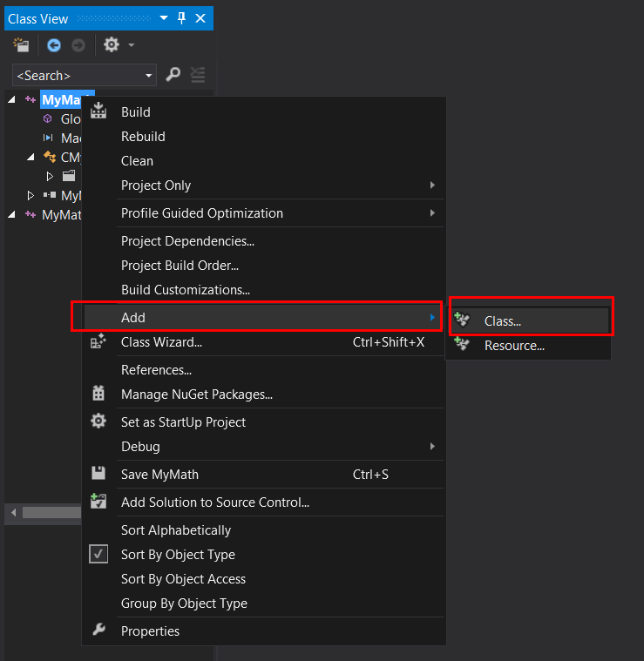Choose Add Solution to Source Control
644x661 pixels.
coord(263,502)
